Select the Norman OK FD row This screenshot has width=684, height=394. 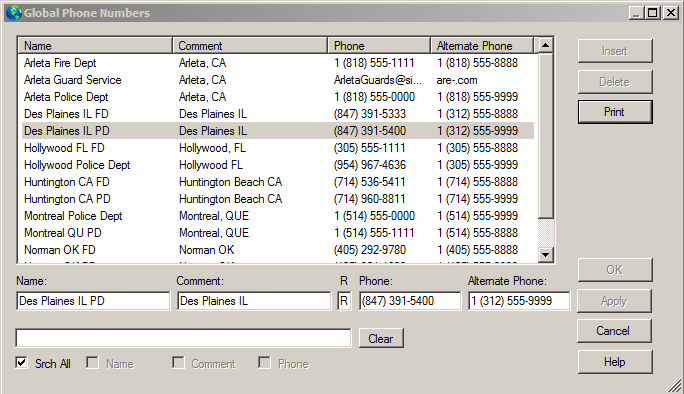pos(277,250)
